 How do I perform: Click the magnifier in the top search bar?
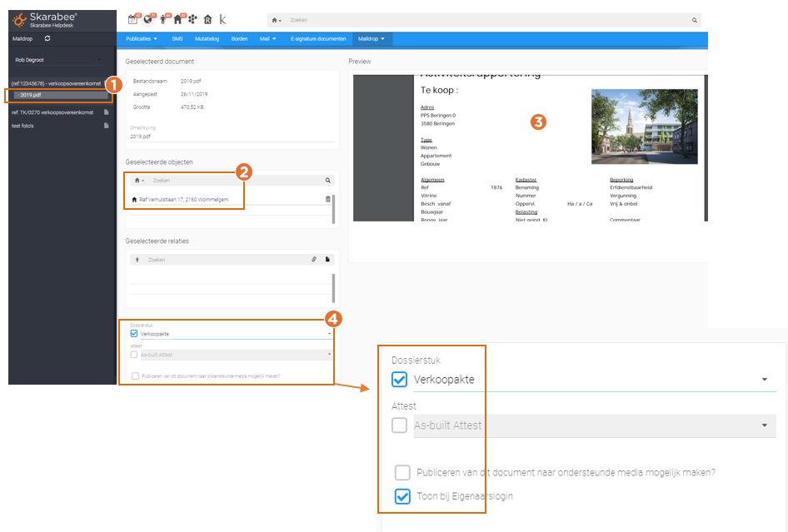(x=695, y=20)
